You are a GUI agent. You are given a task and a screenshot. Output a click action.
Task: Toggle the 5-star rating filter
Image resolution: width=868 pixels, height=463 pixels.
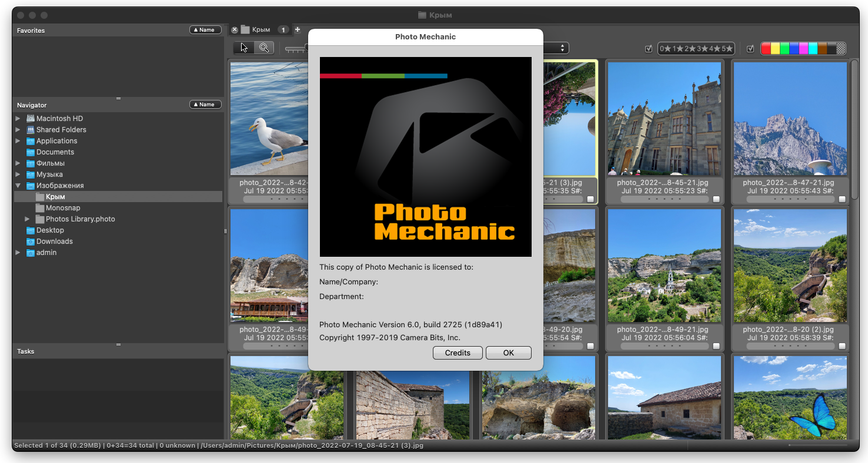point(727,49)
